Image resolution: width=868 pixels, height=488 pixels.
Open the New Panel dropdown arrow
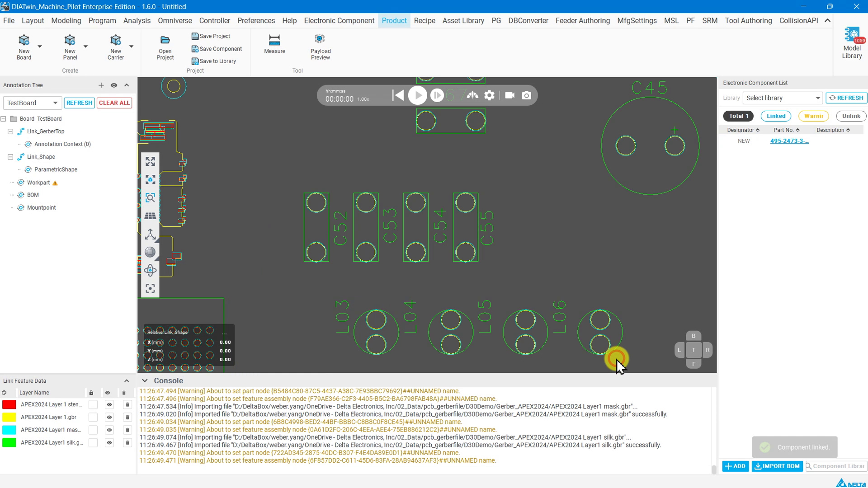pos(85,46)
